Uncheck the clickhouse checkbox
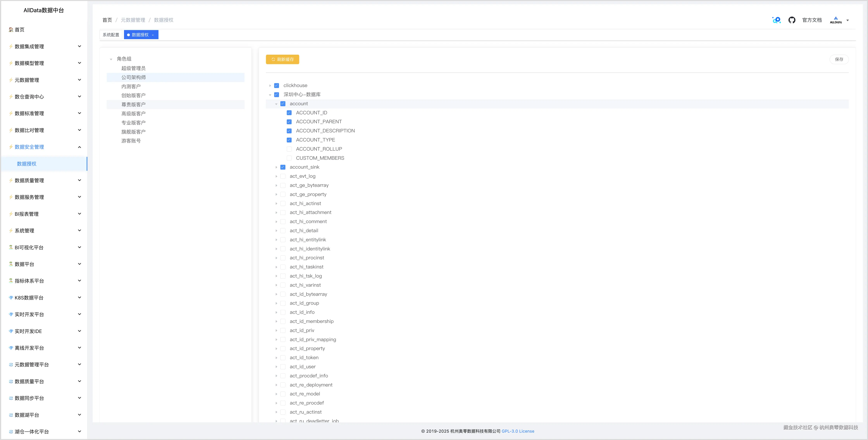Screen dimensions: 868x440 click(277, 86)
